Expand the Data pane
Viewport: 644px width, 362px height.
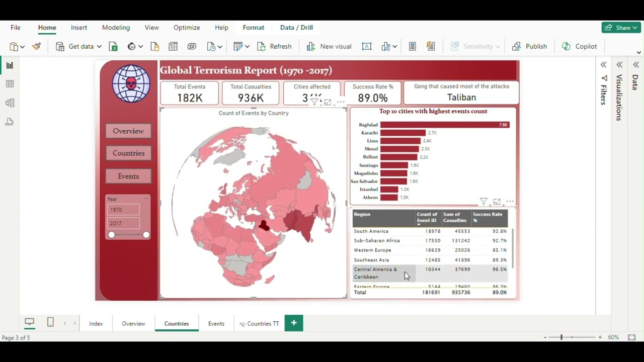tap(636, 65)
